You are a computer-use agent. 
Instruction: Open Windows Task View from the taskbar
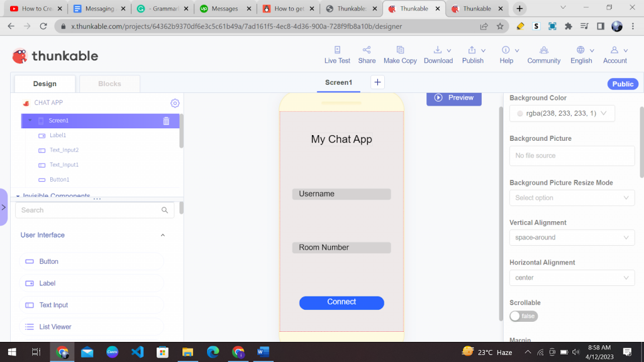click(36, 352)
